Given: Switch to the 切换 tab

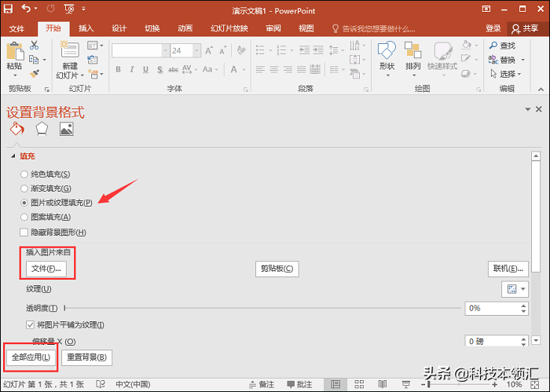Looking at the screenshot, I should pos(152,28).
